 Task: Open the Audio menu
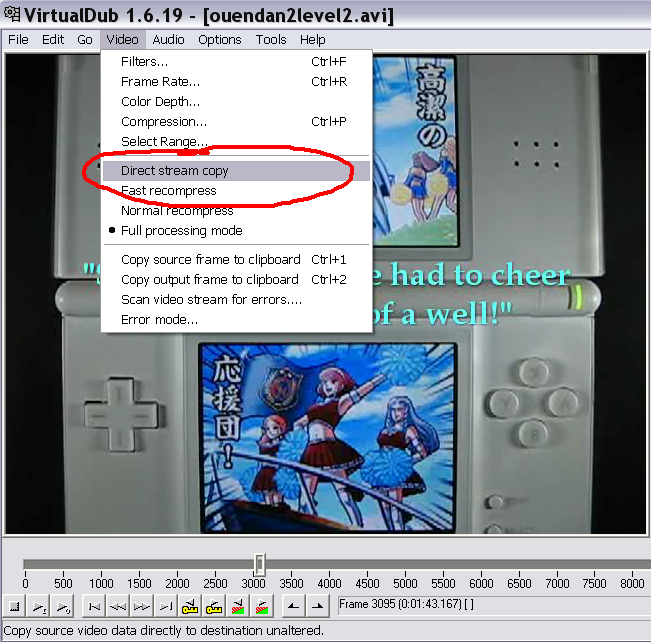168,39
